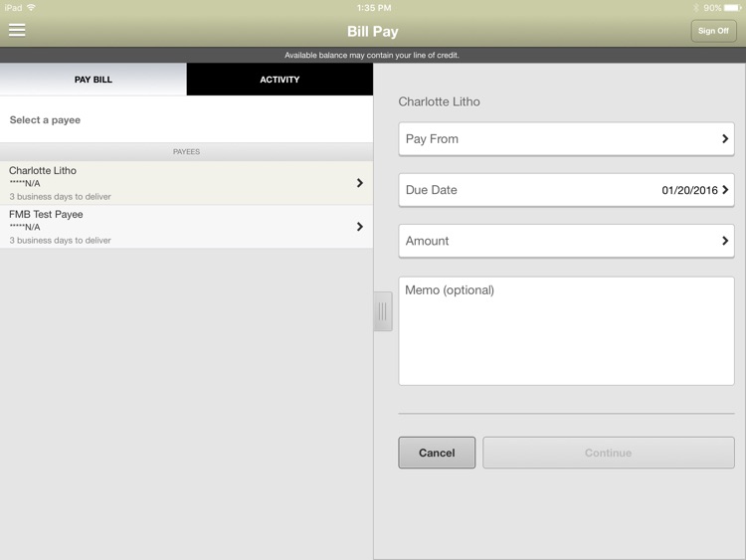Select Charlotte Litho payee row
The width and height of the screenshot is (746, 560).
pyautogui.click(x=186, y=183)
